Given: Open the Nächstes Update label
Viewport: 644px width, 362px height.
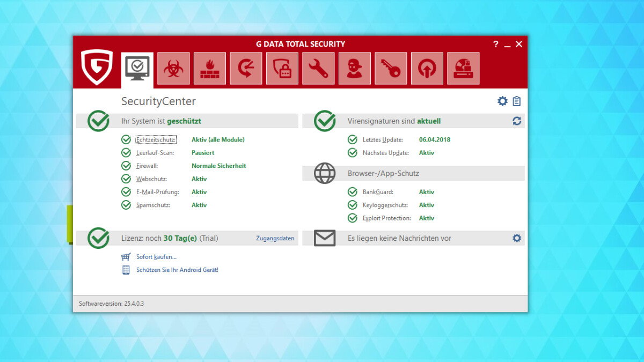Looking at the screenshot, I should coord(386,153).
